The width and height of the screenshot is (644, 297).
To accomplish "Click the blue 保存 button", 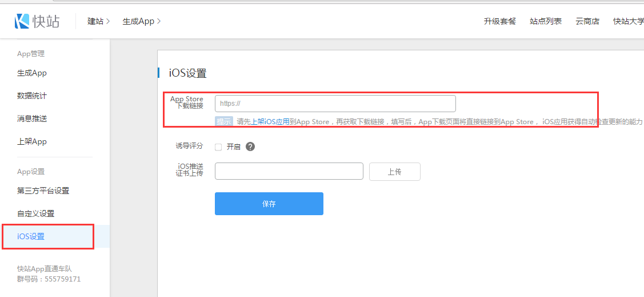I will tap(269, 204).
